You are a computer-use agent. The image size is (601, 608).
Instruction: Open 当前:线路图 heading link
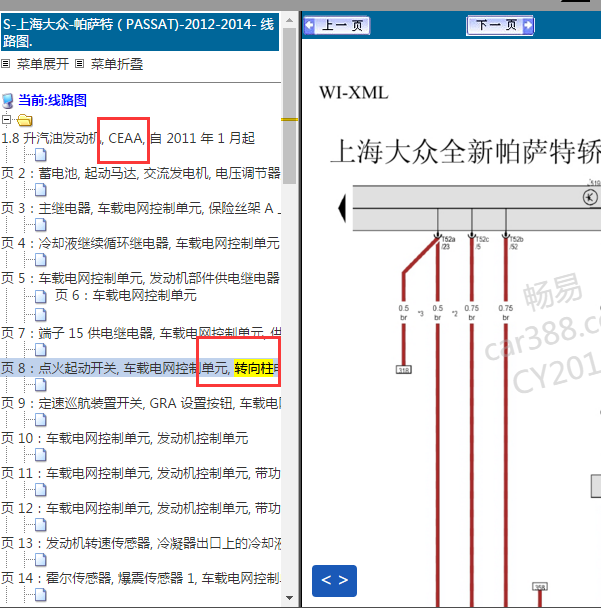click(52, 100)
